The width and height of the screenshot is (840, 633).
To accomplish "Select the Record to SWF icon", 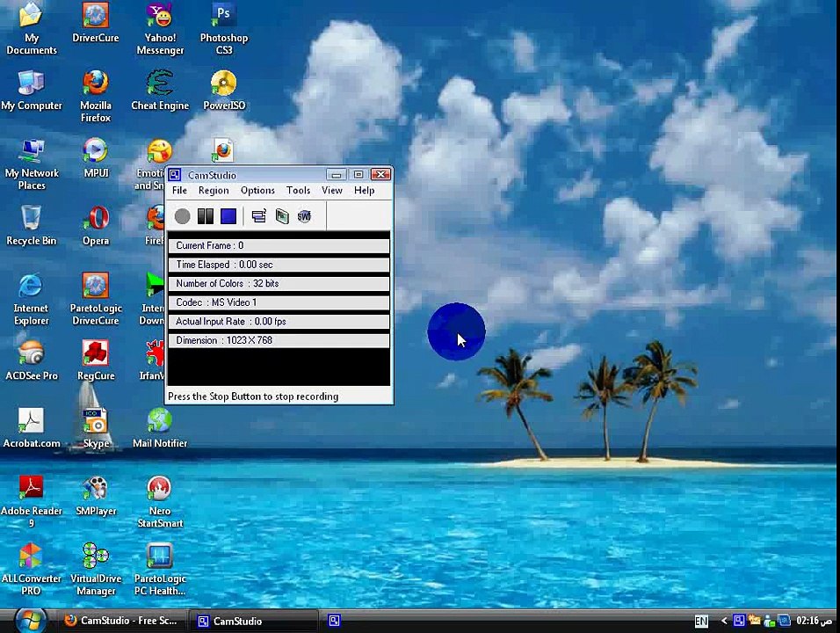I will 304,216.
